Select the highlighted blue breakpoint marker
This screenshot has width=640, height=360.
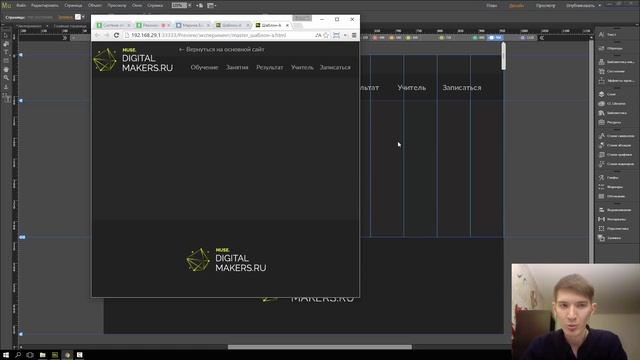click(x=495, y=38)
